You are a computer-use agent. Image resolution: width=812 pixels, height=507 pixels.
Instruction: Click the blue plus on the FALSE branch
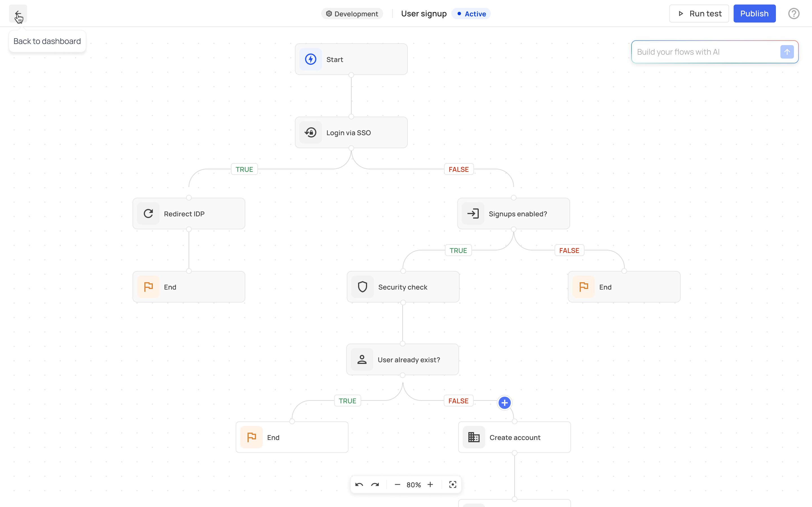[x=504, y=403]
